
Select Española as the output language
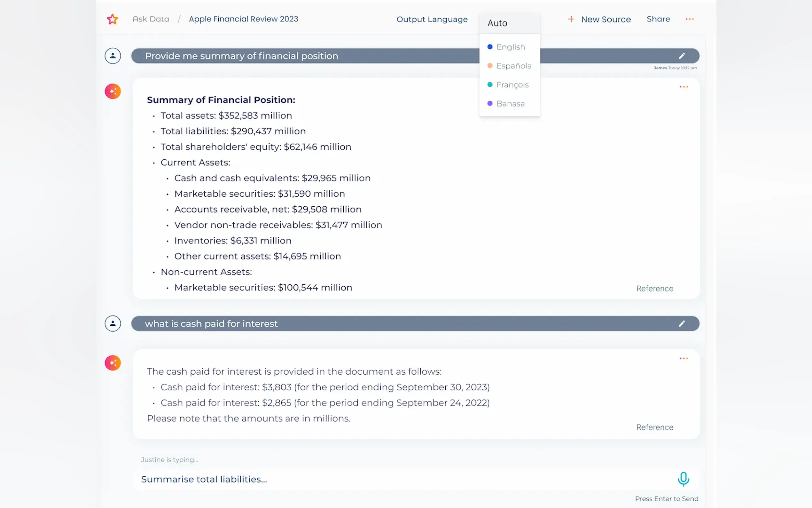(x=513, y=66)
